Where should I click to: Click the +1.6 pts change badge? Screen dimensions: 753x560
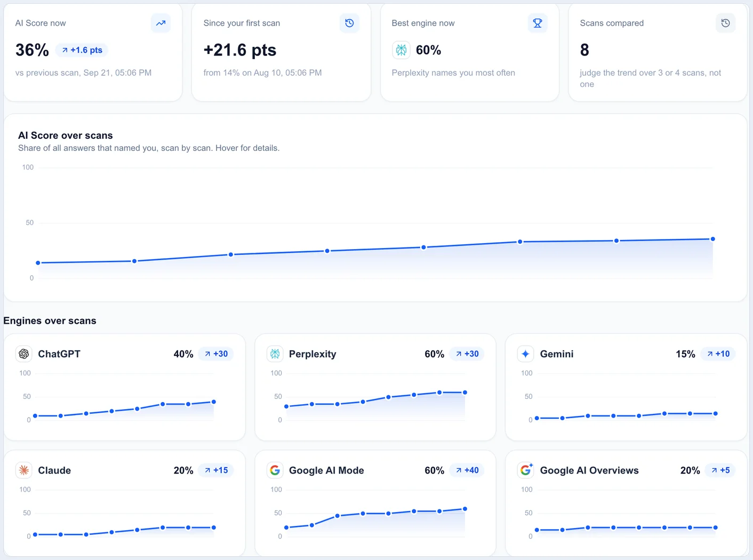pyautogui.click(x=82, y=50)
